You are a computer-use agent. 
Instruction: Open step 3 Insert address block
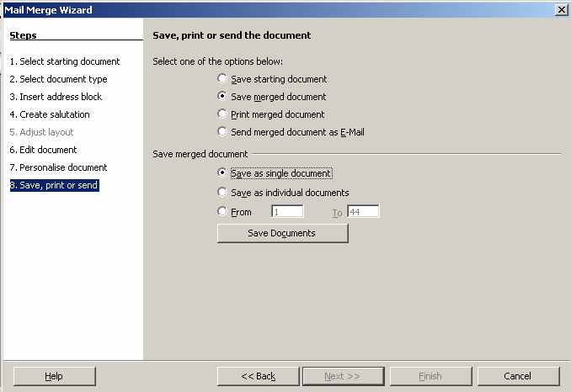point(56,97)
